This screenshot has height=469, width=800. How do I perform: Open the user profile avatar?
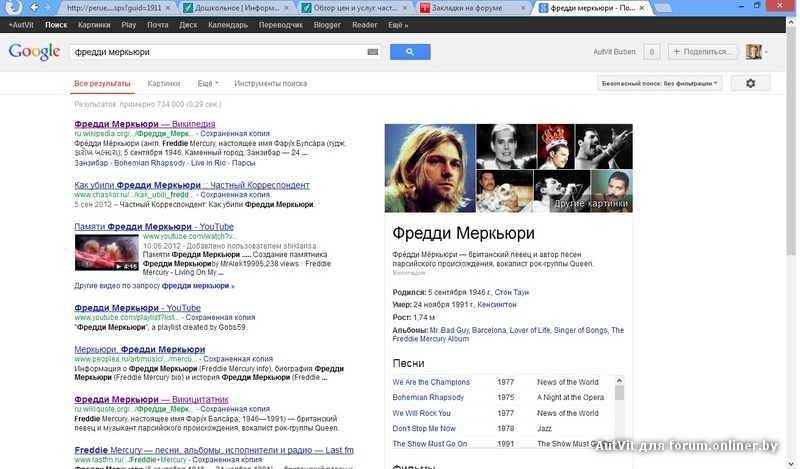click(754, 52)
